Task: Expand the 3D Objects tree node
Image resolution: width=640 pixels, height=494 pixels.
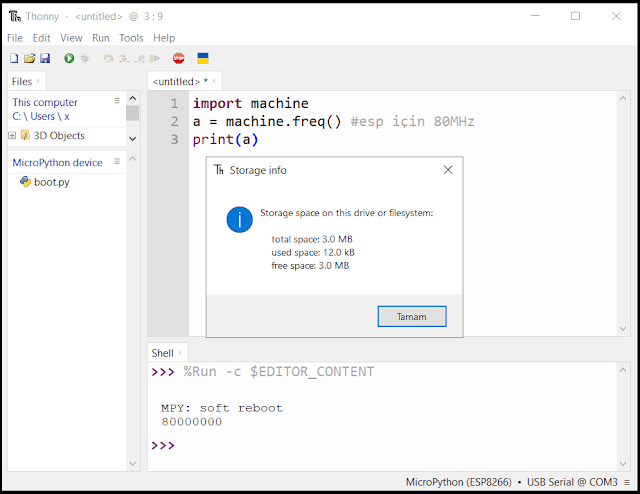Action: 12,136
